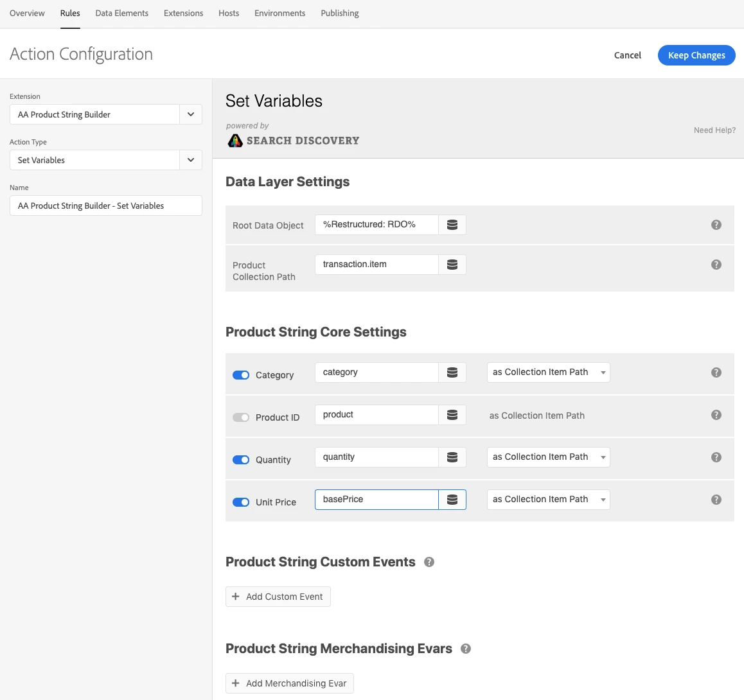Click data element icon beside Product ID field
This screenshot has width=744, height=700.
coord(452,415)
